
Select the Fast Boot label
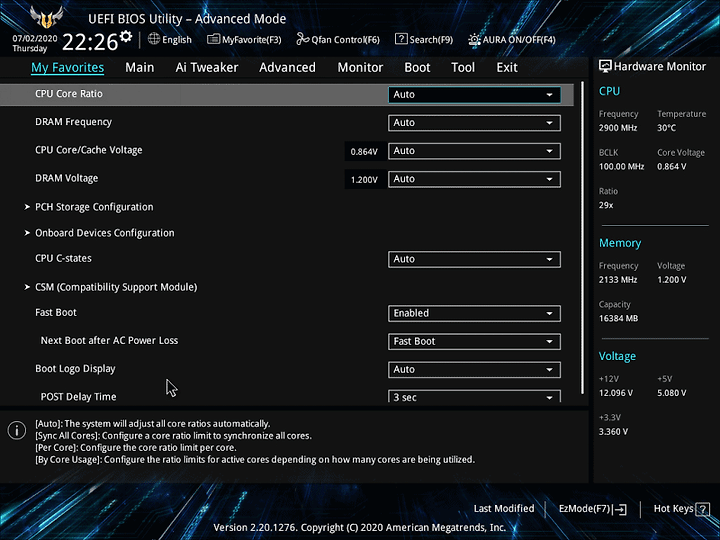pyautogui.click(x=56, y=312)
